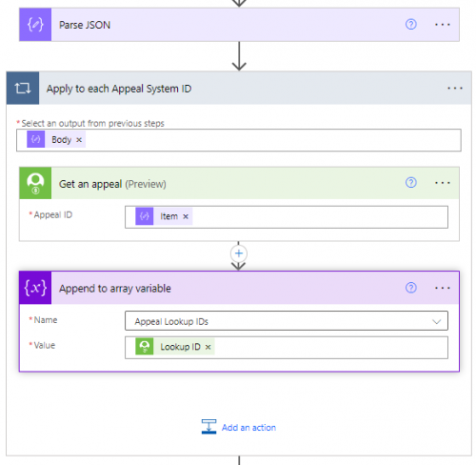Click the Append to array variable icon
This screenshot has height=465, width=476.
35,288
